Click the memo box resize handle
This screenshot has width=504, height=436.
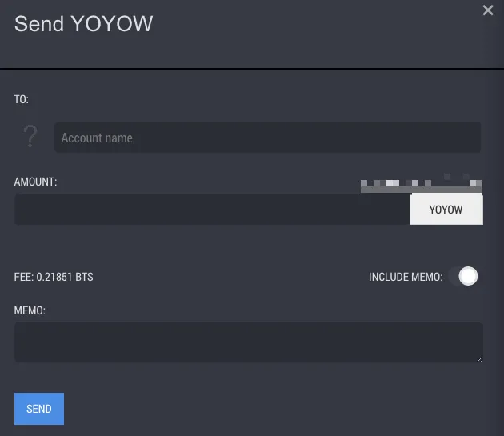coord(479,359)
